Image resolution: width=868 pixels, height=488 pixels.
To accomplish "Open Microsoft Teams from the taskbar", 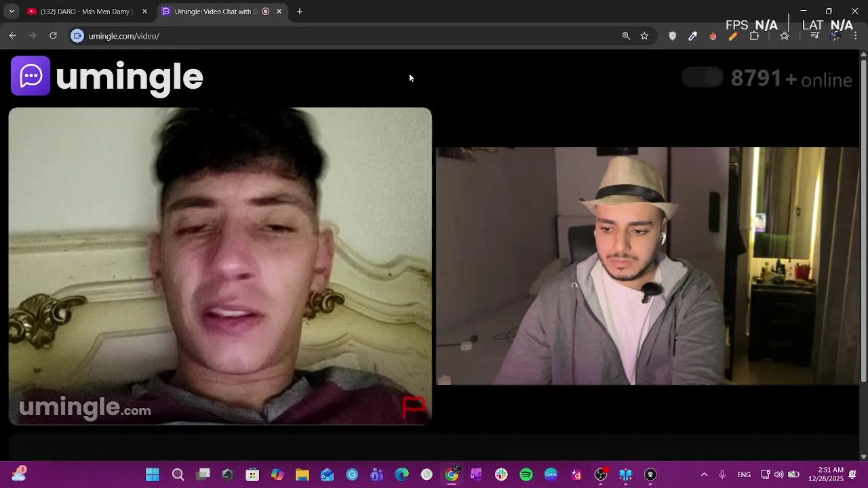I will pos(377,474).
